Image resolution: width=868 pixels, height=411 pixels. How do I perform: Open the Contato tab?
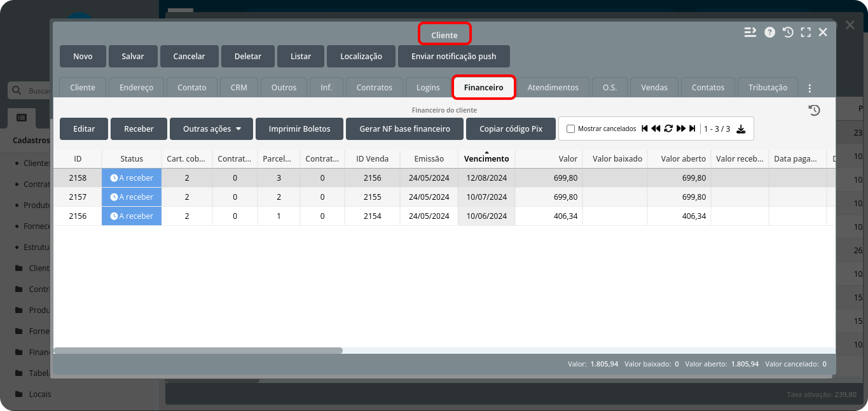click(192, 87)
